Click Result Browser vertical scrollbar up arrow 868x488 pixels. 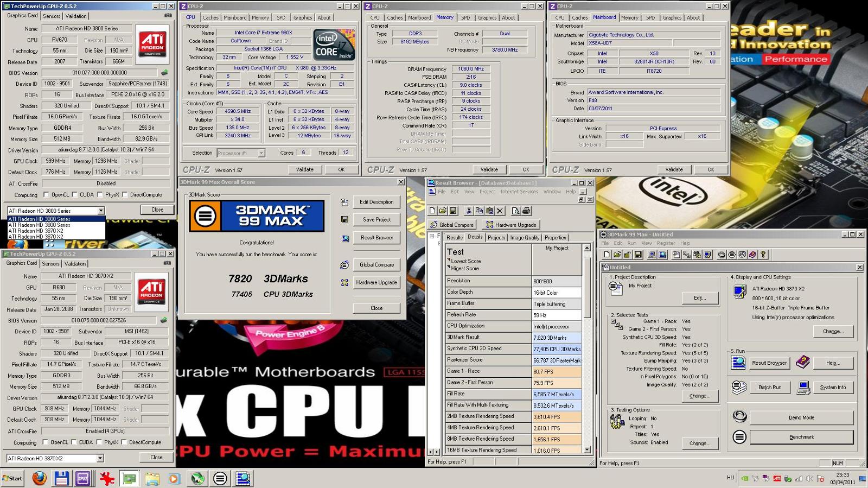pos(586,248)
